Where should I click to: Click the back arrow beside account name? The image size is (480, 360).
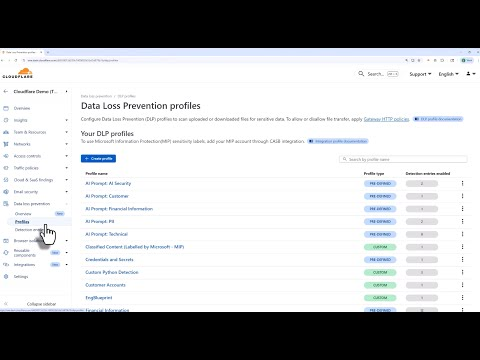[6, 91]
